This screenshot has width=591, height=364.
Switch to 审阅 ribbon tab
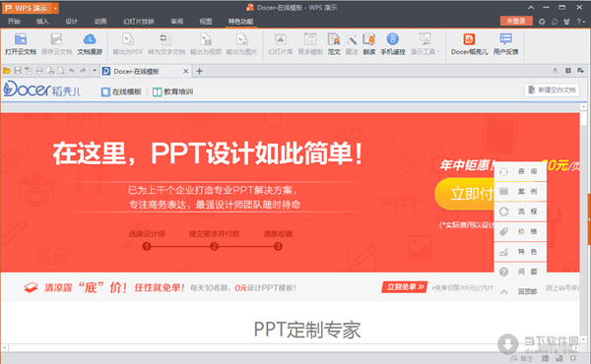(176, 22)
